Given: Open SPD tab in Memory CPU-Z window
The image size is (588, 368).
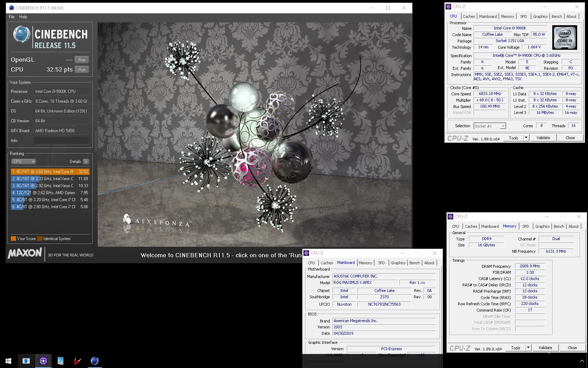Looking at the screenshot, I should (x=525, y=226).
